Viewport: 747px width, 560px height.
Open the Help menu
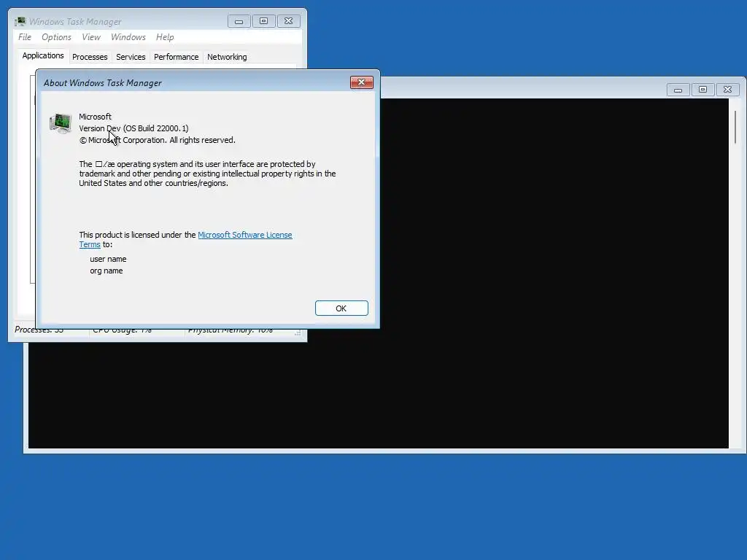click(165, 37)
